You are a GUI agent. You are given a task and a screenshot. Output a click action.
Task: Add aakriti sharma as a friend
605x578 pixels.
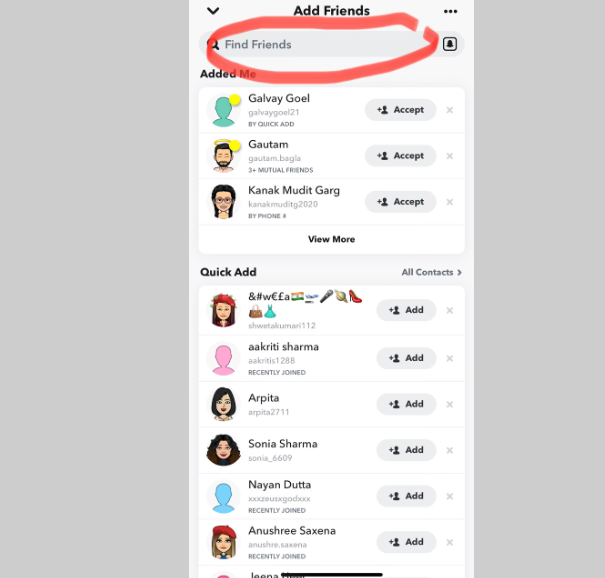(406, 358)
